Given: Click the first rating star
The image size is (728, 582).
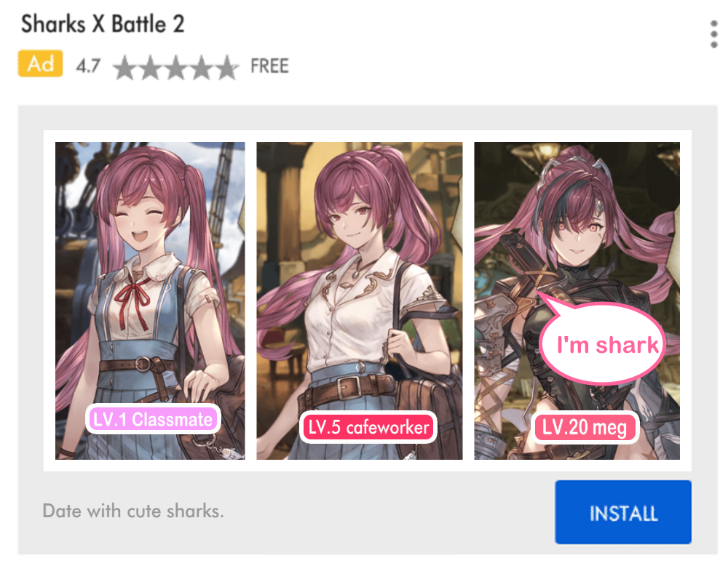Looking at the screenshot, I should 125,68.
